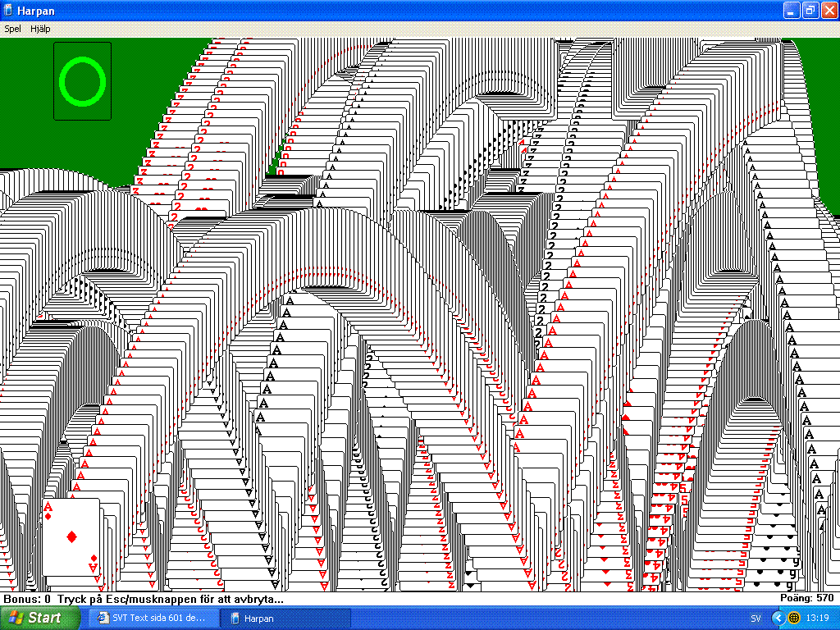Click the round yellow system tray icon
The image size is (840, 630).
(794, 618)
